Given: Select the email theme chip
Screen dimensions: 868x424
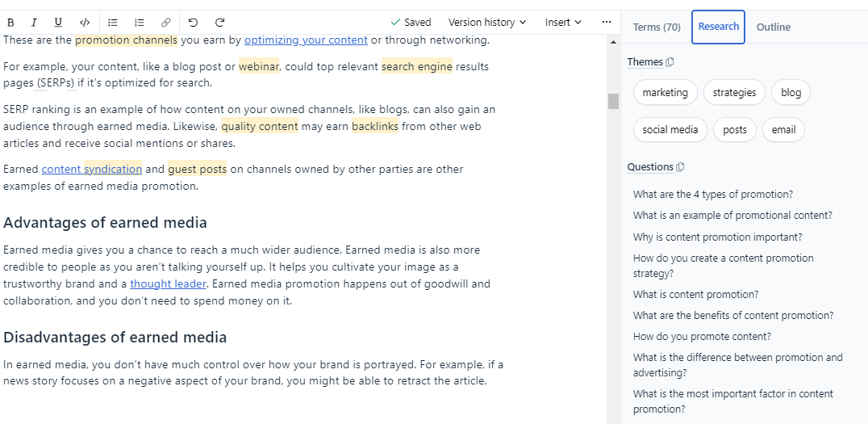Looking at the screenshot, I should (783, 130).
